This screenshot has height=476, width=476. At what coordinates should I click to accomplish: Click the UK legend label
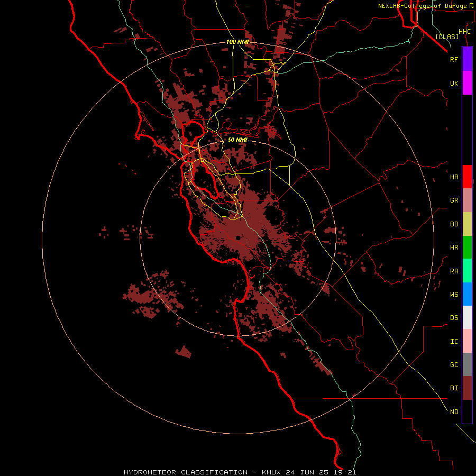[x=454, y=83]
